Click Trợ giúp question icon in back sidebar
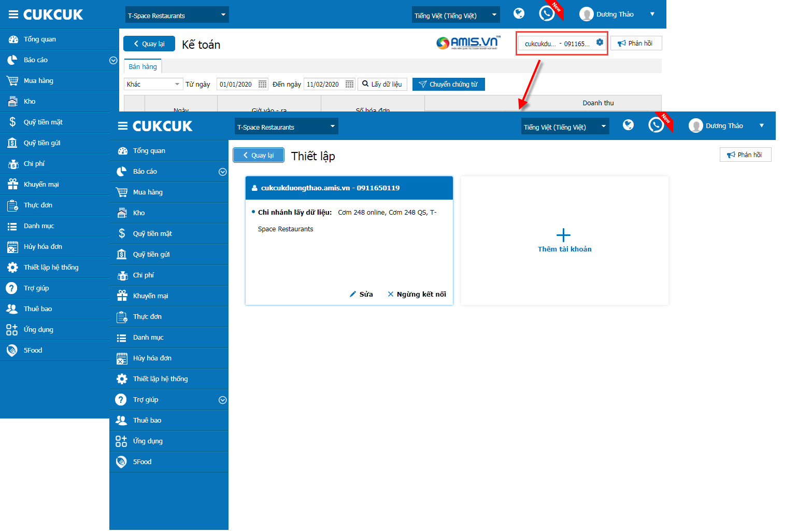The height and width of the screenshot is (531, 812). [11, 288]
